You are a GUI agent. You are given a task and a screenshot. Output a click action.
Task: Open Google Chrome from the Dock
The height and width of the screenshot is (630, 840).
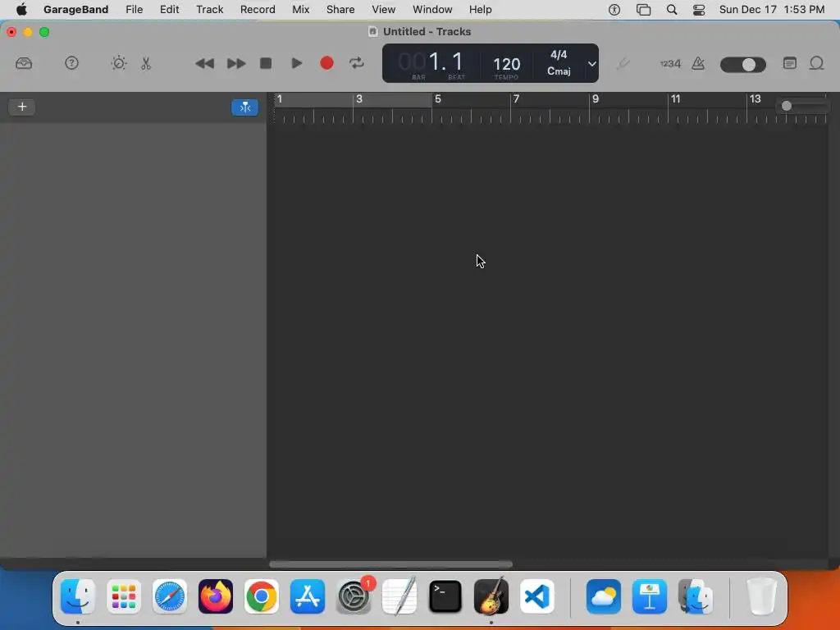click(262, 596)
